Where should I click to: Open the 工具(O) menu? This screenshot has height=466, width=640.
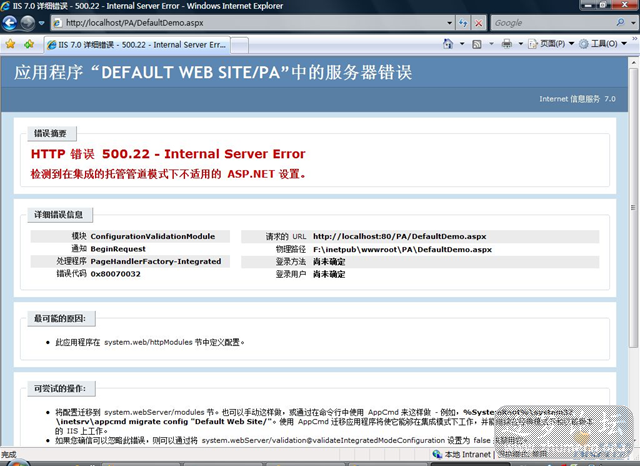603,44
